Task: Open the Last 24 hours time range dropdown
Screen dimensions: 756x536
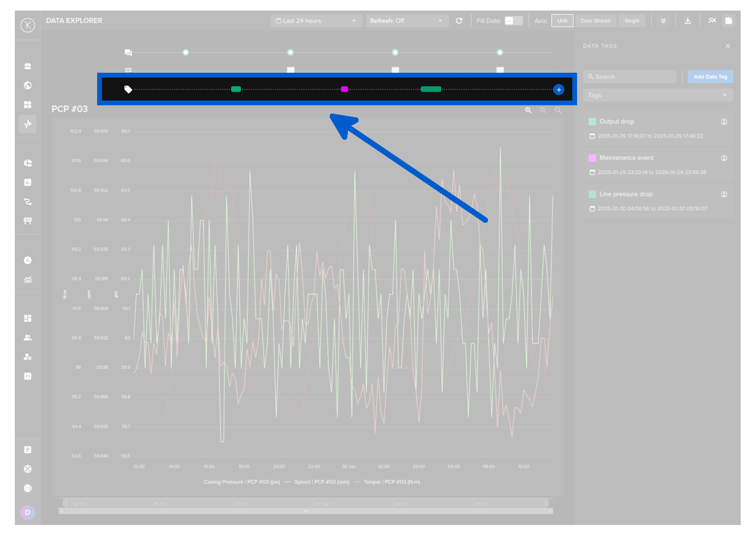Action: [x=316, y=21]
